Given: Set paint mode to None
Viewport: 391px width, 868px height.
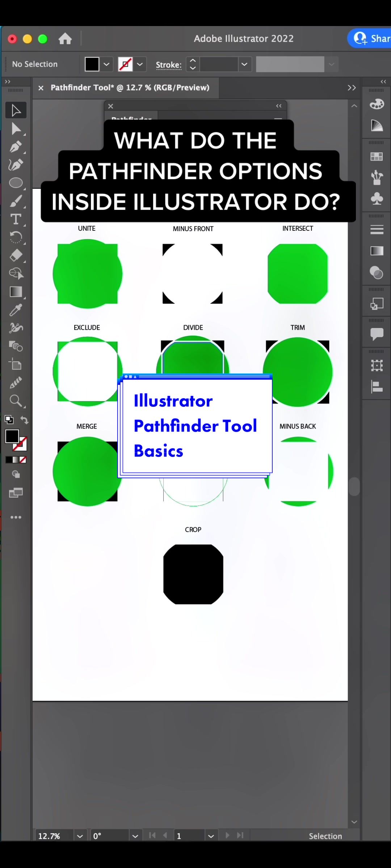Looking at the screenshot, I should pos(23,460).
